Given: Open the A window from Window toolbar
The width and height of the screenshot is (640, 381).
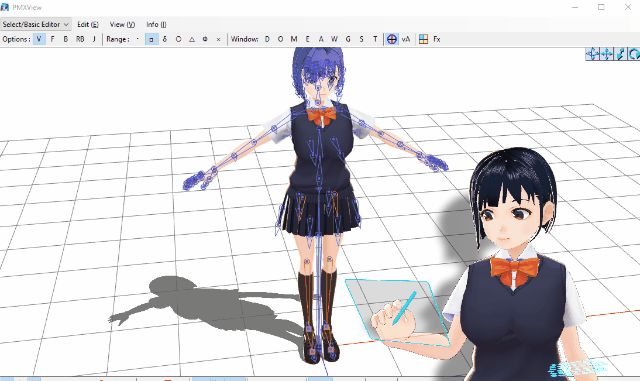Looking at the screenshot, I should click(x=321, y=39).
